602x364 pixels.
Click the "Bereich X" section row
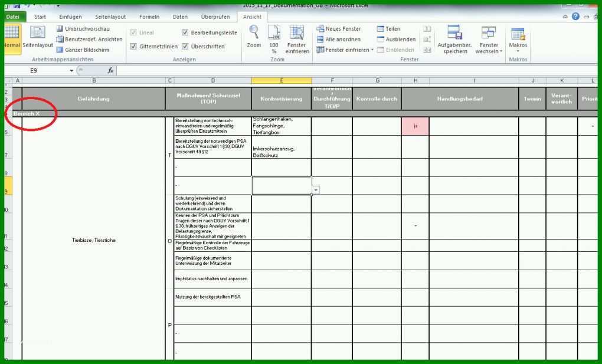pos(305,114)
